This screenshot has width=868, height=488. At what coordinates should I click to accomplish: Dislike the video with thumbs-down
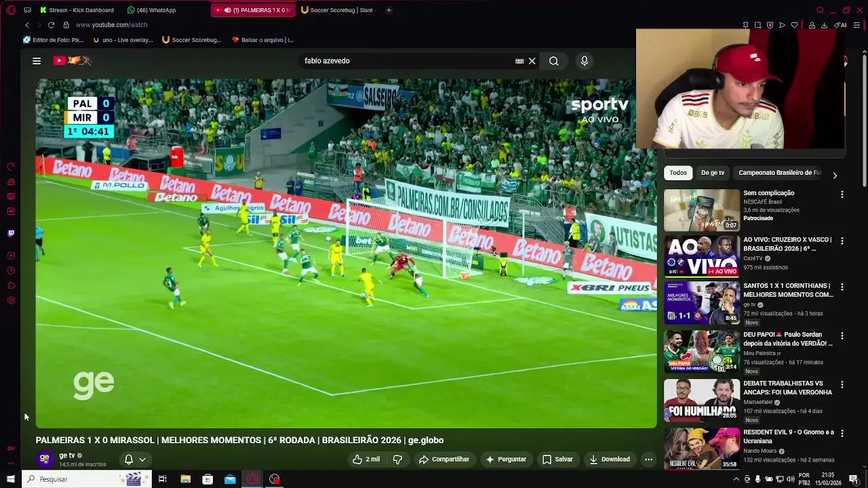398,460
